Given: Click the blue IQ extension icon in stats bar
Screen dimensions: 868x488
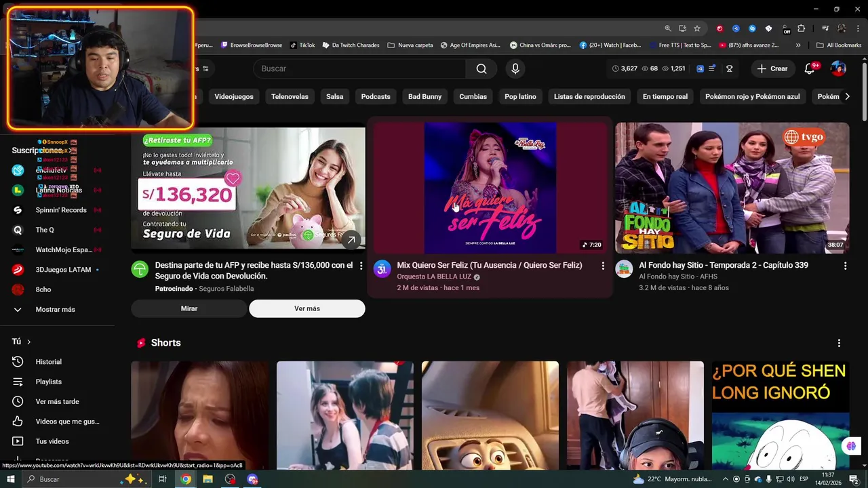Looking at the screenshot, I should tap(701, 68).
